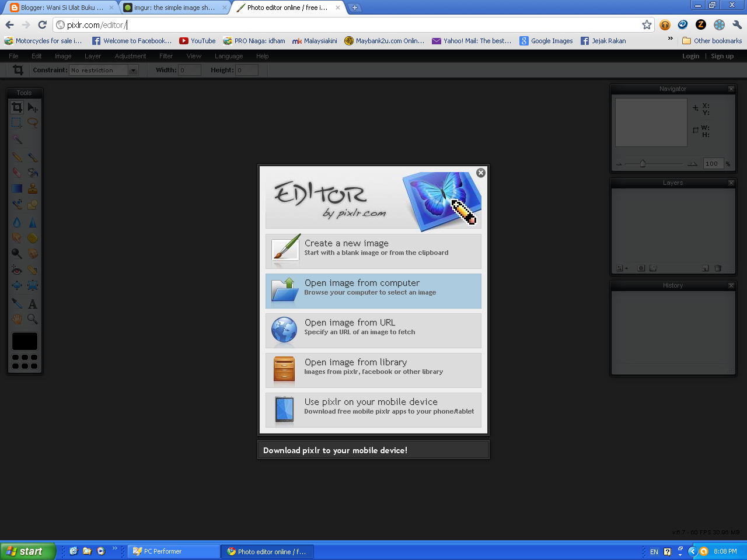Select the Clone Stamp tool
The image size is (747, 560).
33,188
